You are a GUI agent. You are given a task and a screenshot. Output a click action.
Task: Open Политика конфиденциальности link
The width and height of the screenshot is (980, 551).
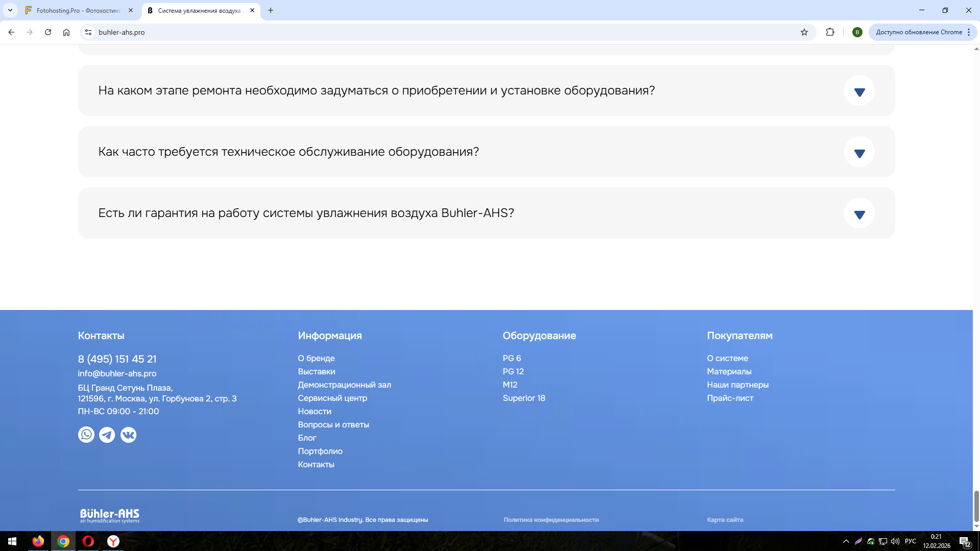[551, 520]
